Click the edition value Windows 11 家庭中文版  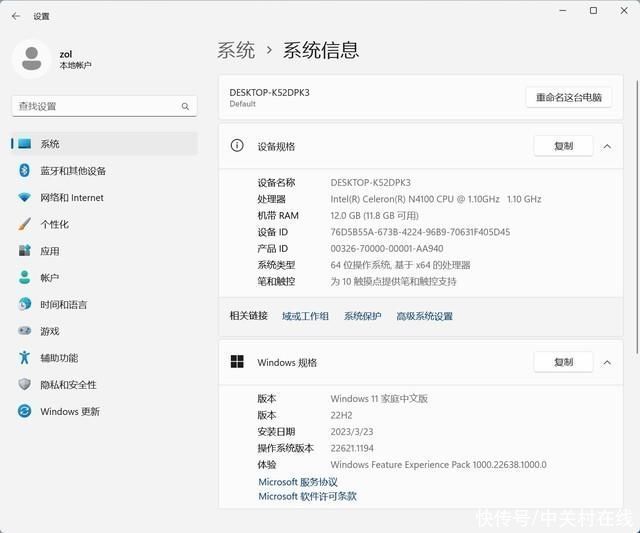379,399
